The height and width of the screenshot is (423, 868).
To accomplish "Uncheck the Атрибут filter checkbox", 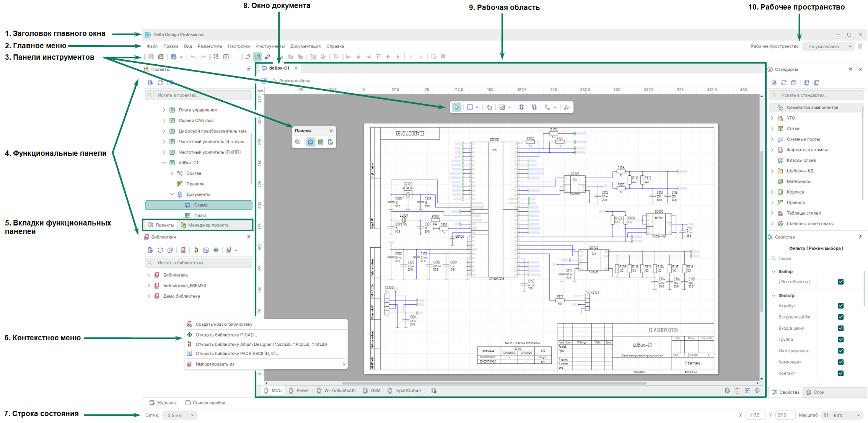I will (x=840, y=306).
